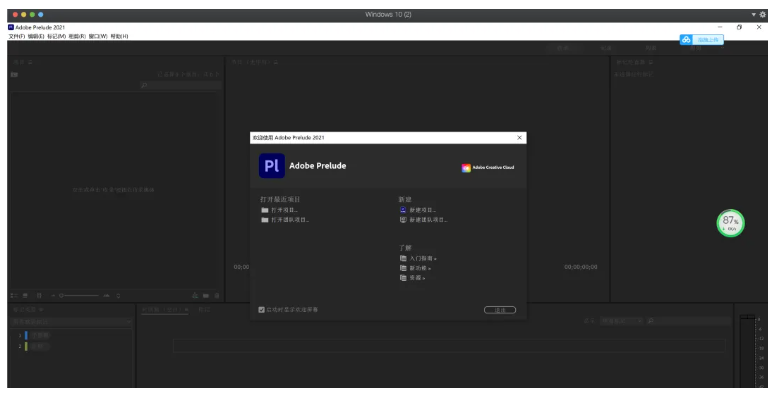
Task: Click the Pl Adobe Prelude logo
Action: (x=271, y=165)
